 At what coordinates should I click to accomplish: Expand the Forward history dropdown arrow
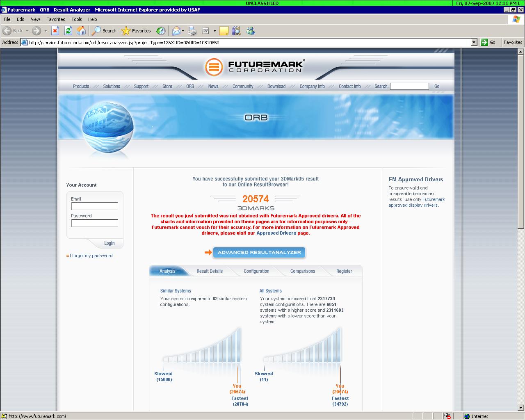point(46,31)
